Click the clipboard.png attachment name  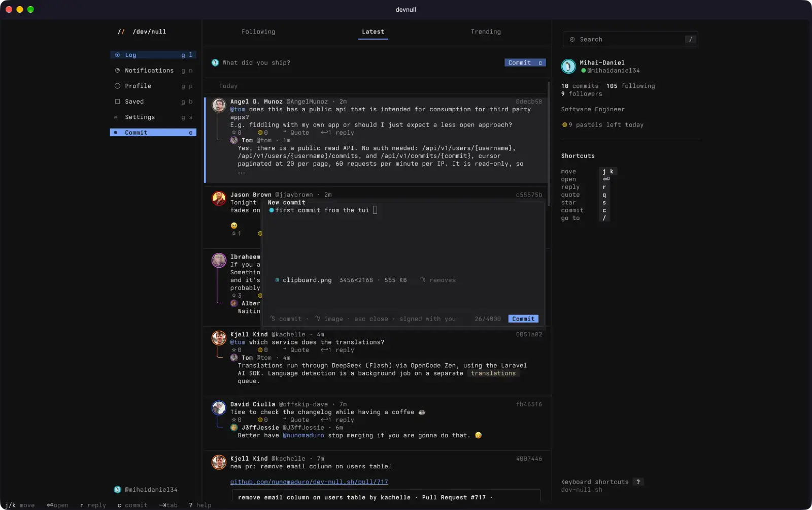pos(307,280)
